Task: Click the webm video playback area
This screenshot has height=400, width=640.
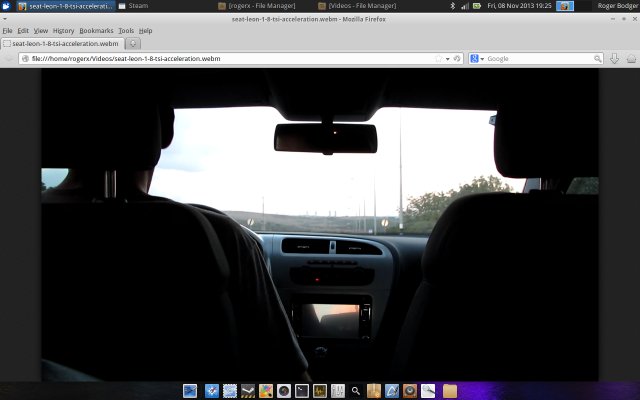Action: (320, 224)
